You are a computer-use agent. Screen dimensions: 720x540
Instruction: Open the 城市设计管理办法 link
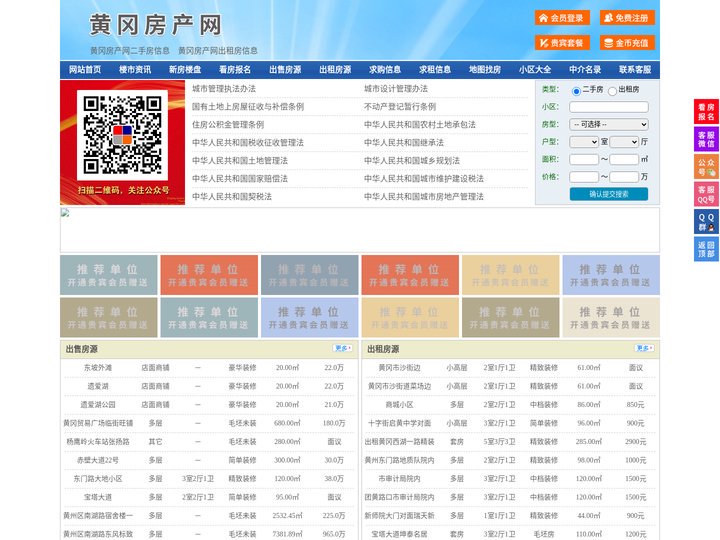[396, 89]
